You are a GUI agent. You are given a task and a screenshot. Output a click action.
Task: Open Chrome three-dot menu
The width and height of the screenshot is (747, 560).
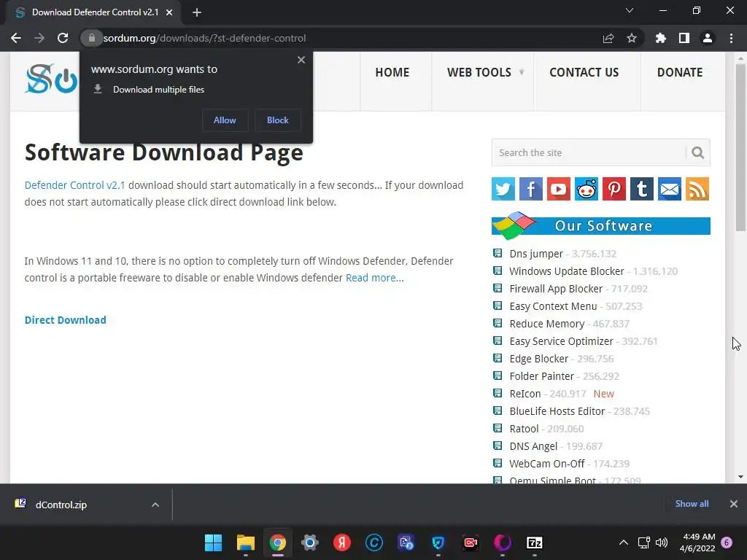tap(731, 38)
